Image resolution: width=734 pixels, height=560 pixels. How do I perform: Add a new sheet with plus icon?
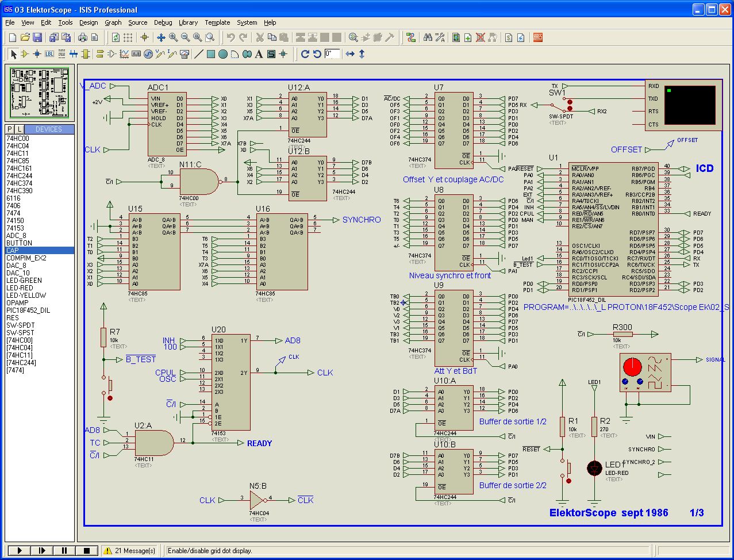pos(468,37)
